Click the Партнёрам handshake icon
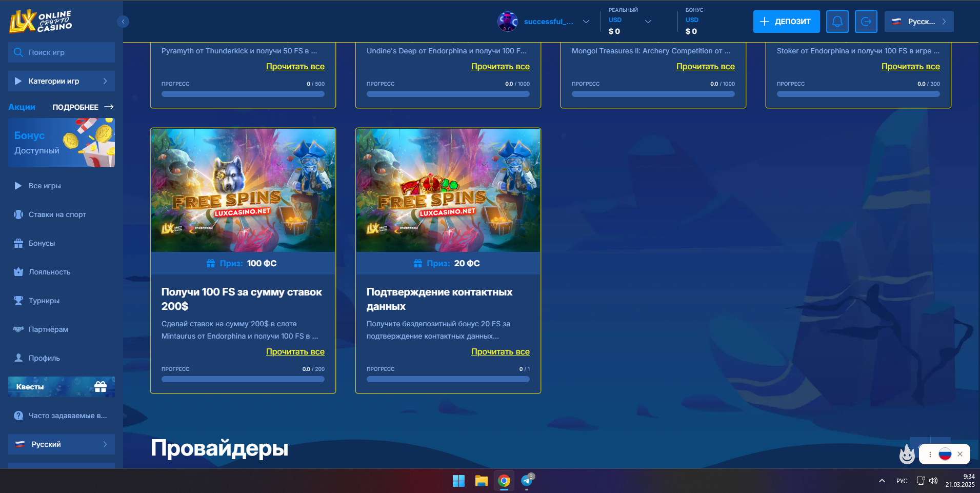The image size is (980, 493). click(18, 329)
